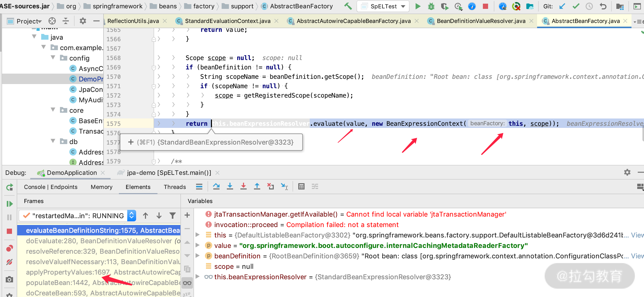Click the Run to Cursor debugger icon
Image resolution: width=644 pixels, height=297 pixels.
[285, 188]
